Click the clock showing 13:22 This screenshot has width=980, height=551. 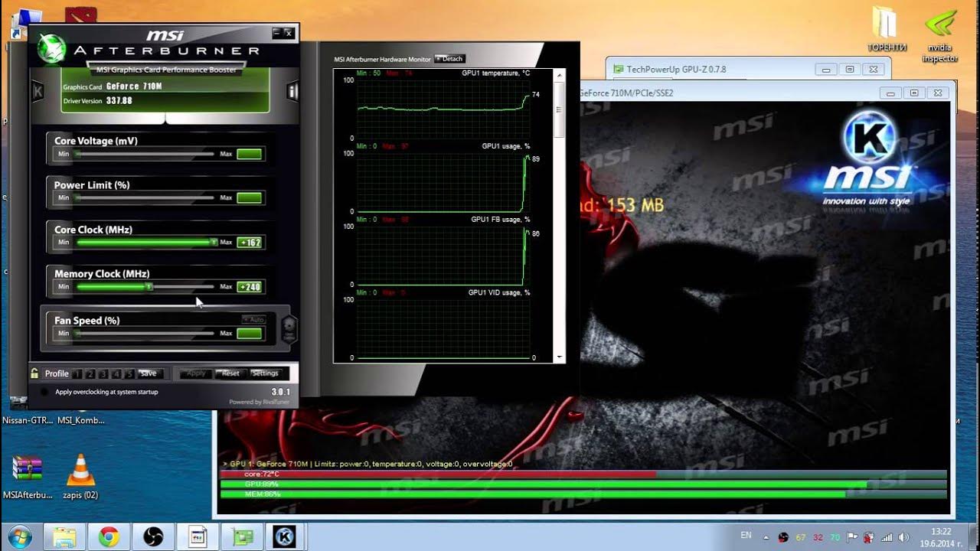click(x=941, y=531)
